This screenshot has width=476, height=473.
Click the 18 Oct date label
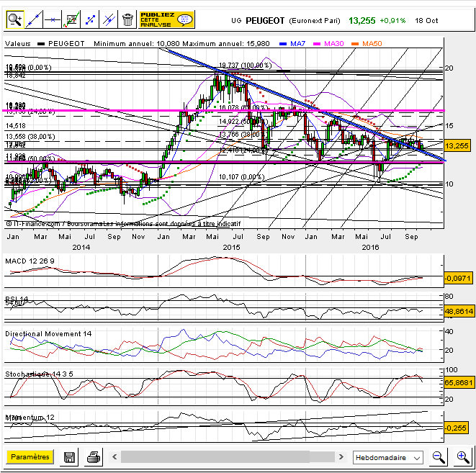click(426, 21)
